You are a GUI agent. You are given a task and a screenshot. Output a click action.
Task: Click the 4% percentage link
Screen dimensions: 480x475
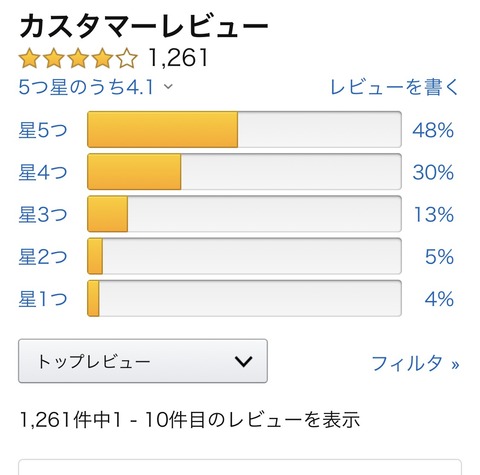[439, 299]
